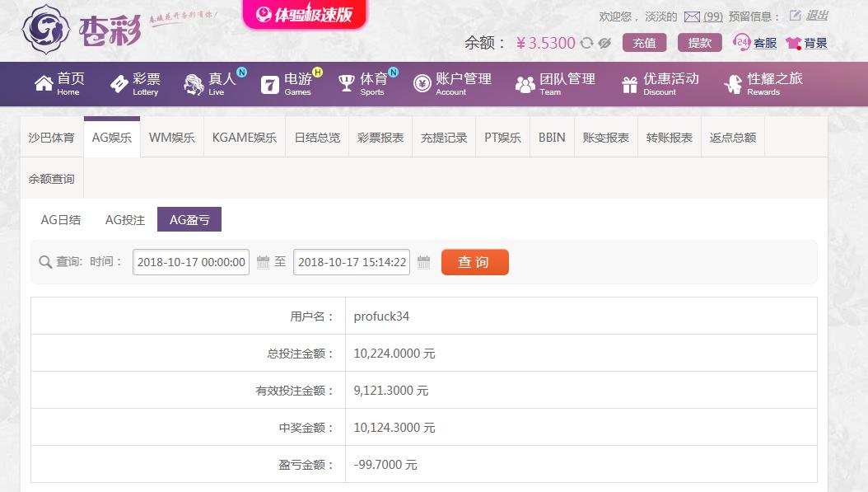
Task: Select the AG投注 sub-tab
Action: coord(125,220)
